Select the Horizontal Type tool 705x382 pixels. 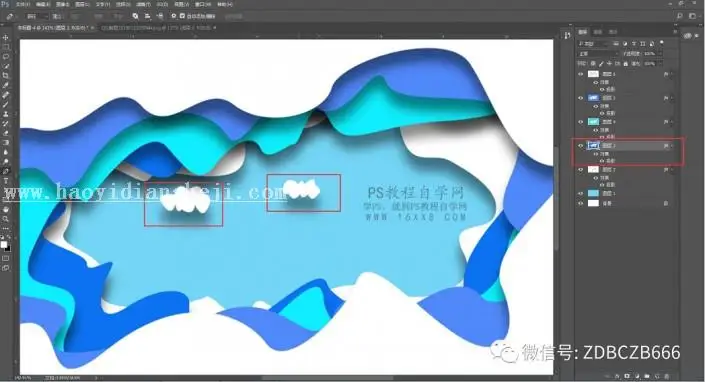click(x=6, y=181)
